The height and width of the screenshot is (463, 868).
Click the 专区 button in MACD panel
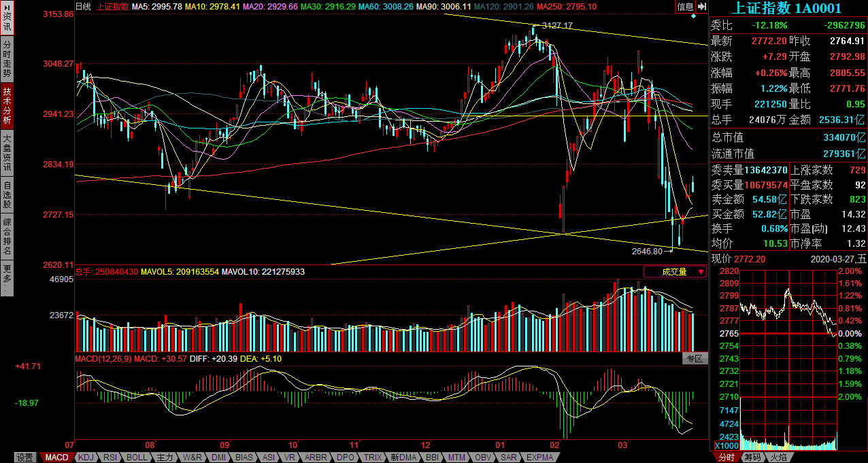(x=695, y=358)
